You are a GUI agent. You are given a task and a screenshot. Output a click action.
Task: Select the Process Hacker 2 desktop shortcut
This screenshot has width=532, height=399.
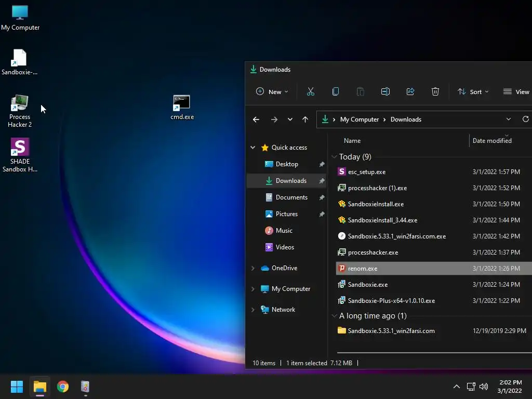click(19, 111)
